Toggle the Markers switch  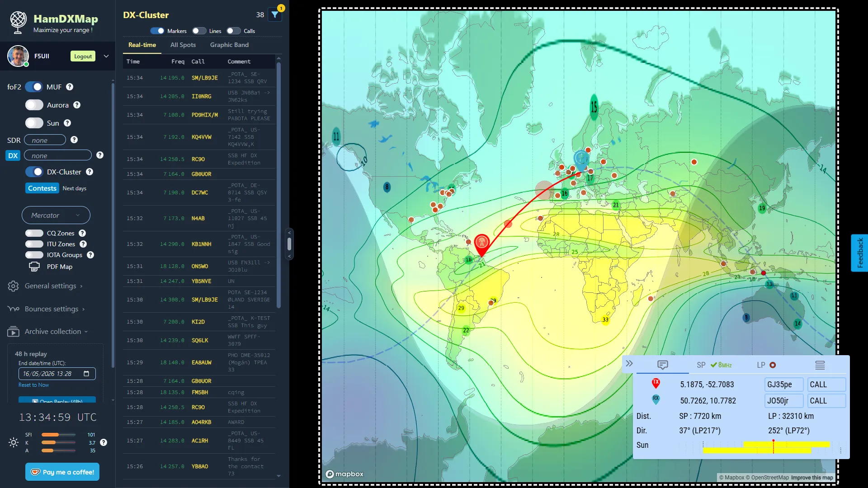coord(157,31)
